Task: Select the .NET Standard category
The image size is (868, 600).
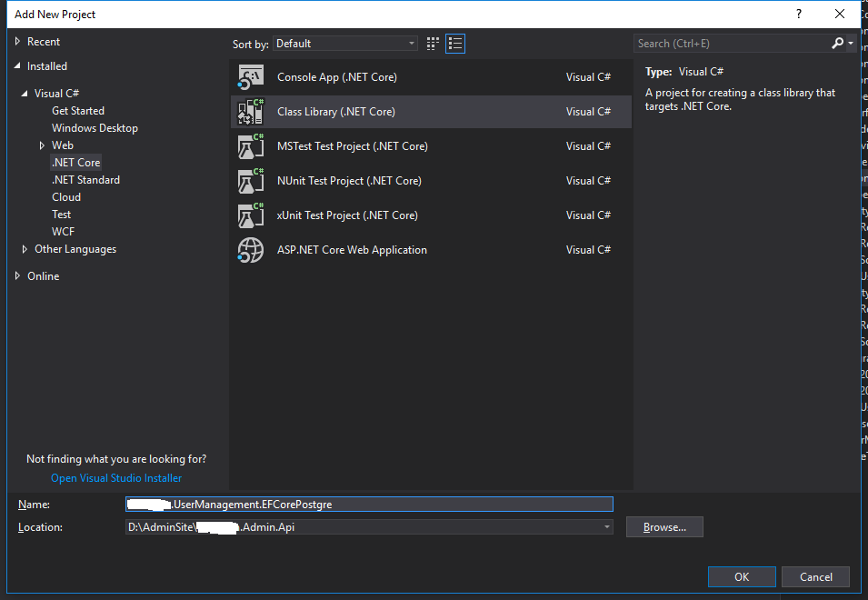Action: click(x=85, y=180)
